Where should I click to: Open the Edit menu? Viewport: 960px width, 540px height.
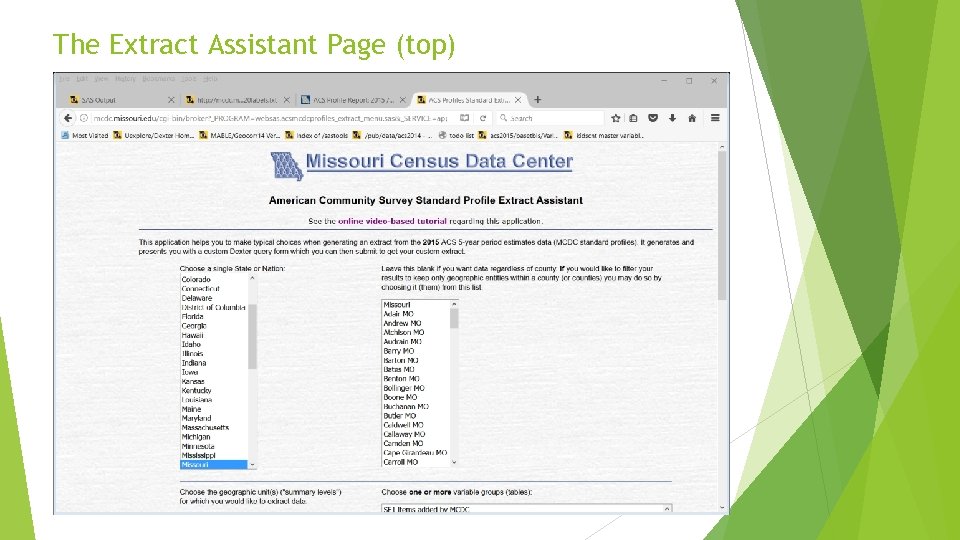pyautogui.click(x=82, y=79)
